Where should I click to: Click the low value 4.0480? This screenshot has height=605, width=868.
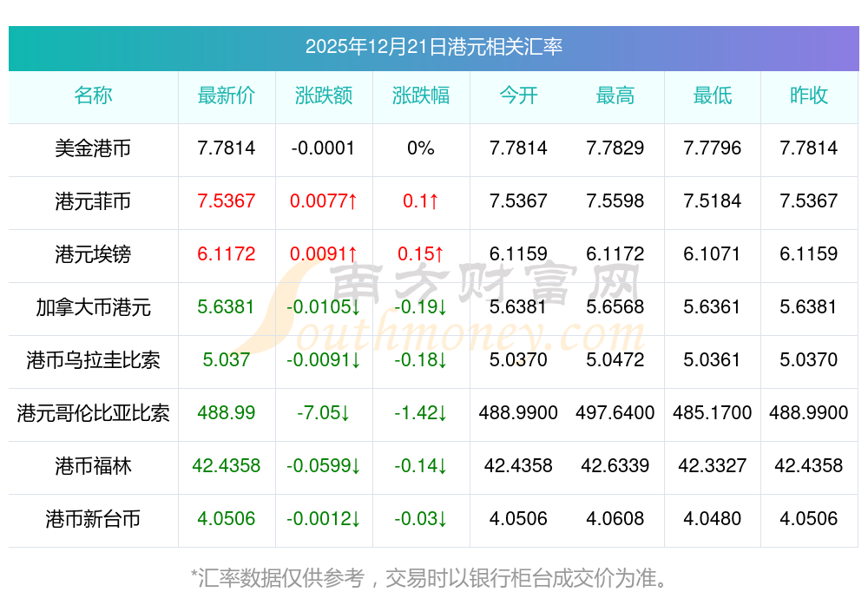pyautogui.click(x=713, y=519)
